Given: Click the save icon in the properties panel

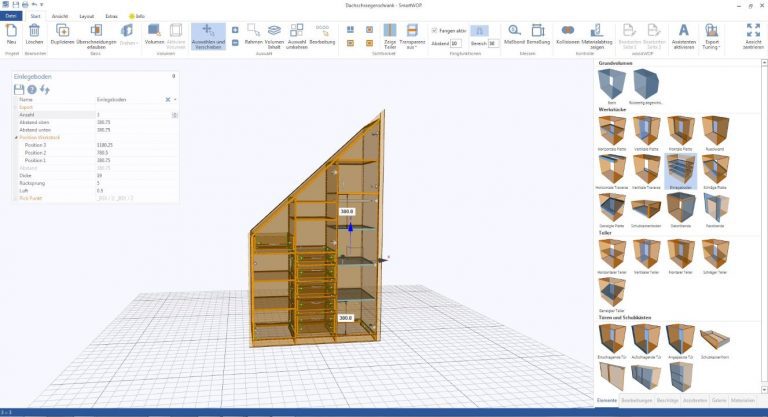Looking at the screenshot, I should point(19,89).
